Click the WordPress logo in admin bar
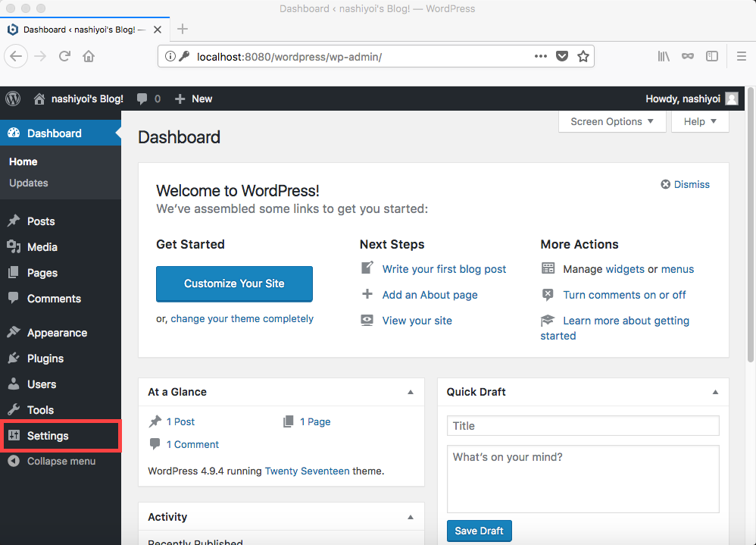The image size is (756, 545). [x=13, y=99]
